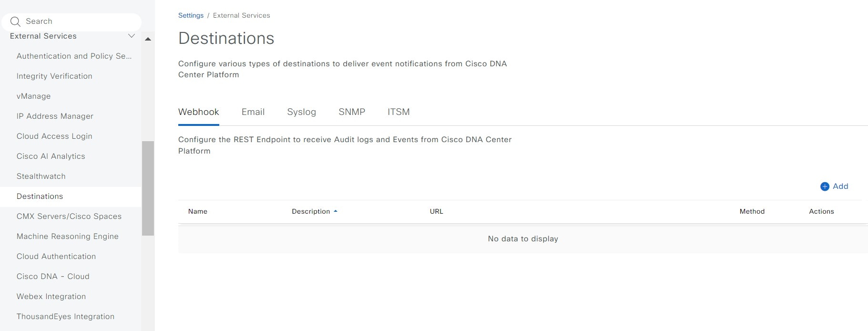Navigate to IP Address Manager

tap(55, 116)
